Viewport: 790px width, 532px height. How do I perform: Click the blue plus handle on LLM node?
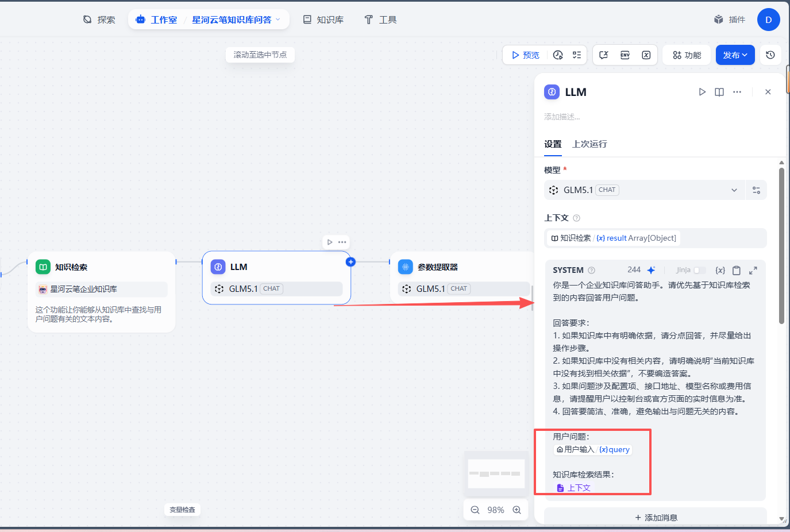coord(350,262)
